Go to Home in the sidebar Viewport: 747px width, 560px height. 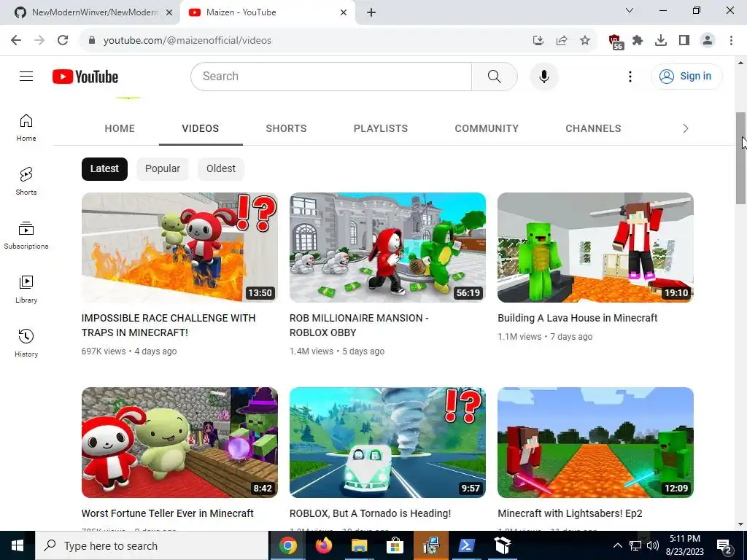click(26, 128)
